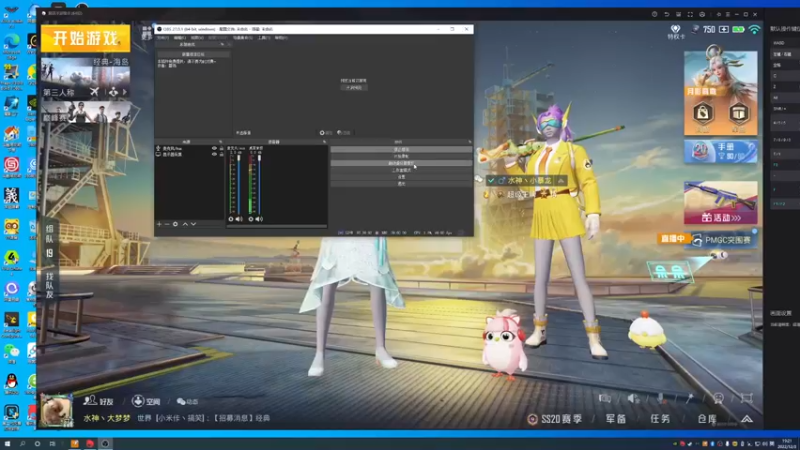This screenshot has width=800, height=450.
Task: Expand the bottom-right double chevron menu
Action: coord(747,419)
